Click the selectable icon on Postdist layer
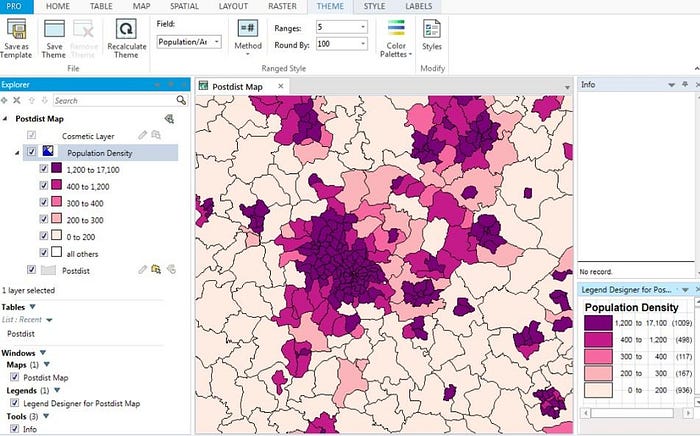 pos(156,269)
